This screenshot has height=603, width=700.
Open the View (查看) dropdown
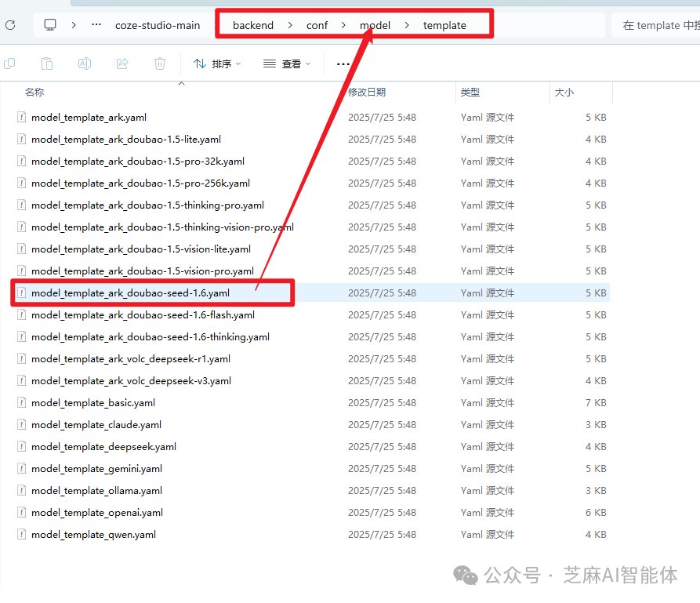point(287,64)
